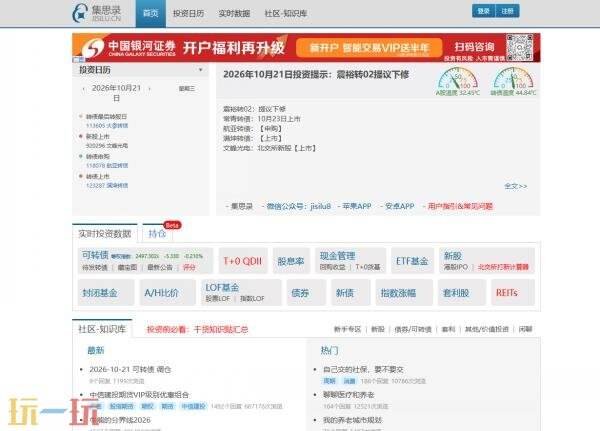Open the 118078 bond calendar link
600x431 pixels.
[107, 165]
